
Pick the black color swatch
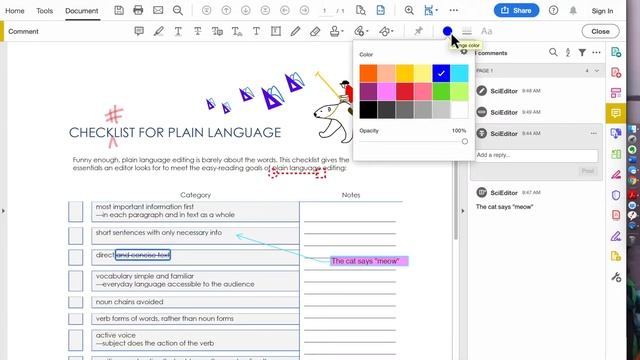pos(368,110)
